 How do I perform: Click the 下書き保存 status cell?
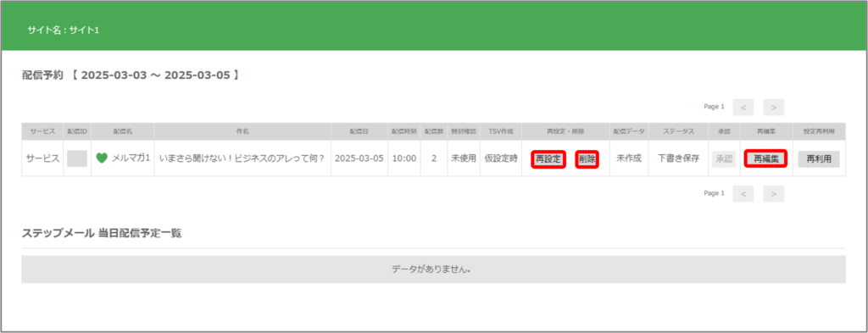pos(679,158)
